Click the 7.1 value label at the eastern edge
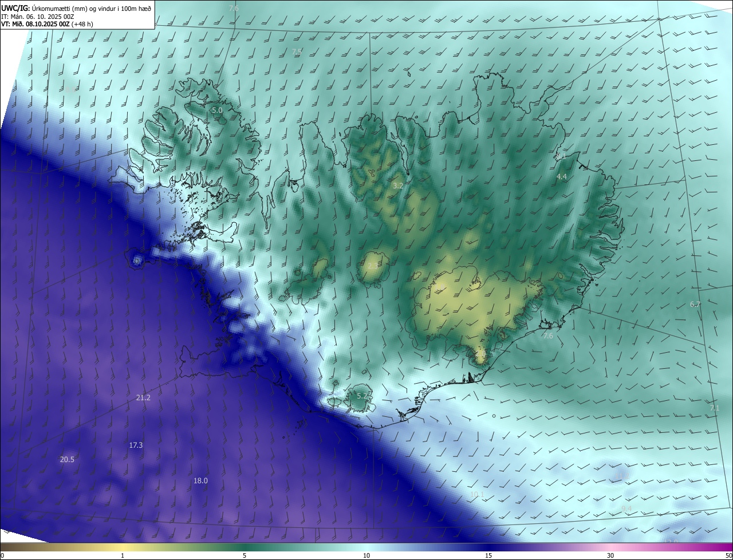This screenshot has width=733, height=560. pyautogui.click(x=715, y=408)
